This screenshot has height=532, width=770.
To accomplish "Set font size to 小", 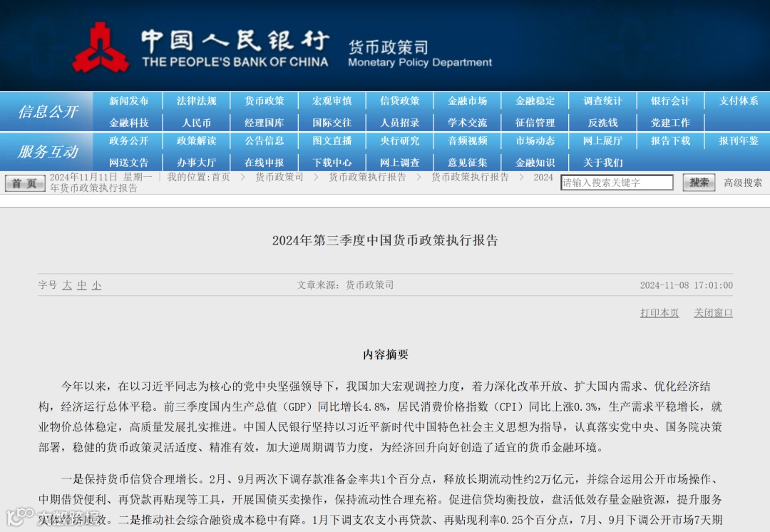I will (96, 285).
